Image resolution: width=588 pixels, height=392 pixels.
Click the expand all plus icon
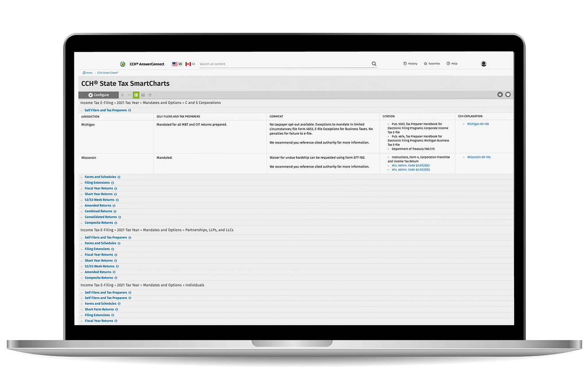pyautogui.click(x=123, y=95)
